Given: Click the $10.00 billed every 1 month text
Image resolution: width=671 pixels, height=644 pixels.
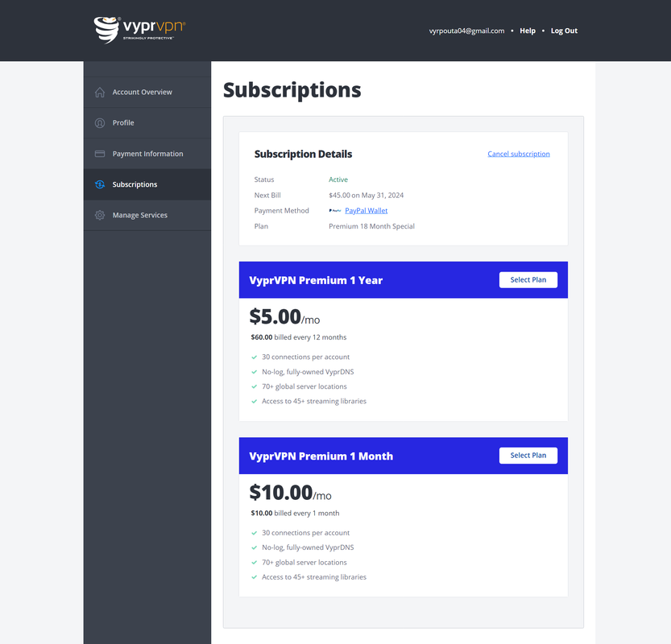Looking at the screenshot, I should [x=295, y=513].
